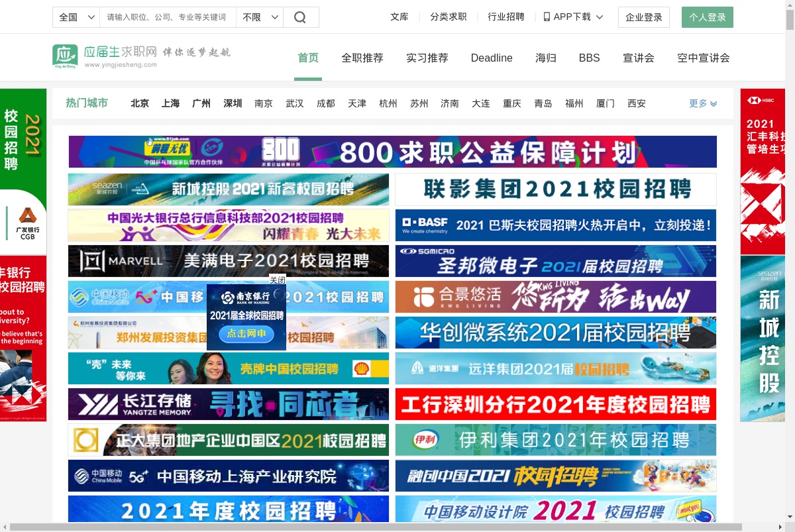795x532 pixels.
Task: Select 南京 in hot cities
Action: point(264,103)
